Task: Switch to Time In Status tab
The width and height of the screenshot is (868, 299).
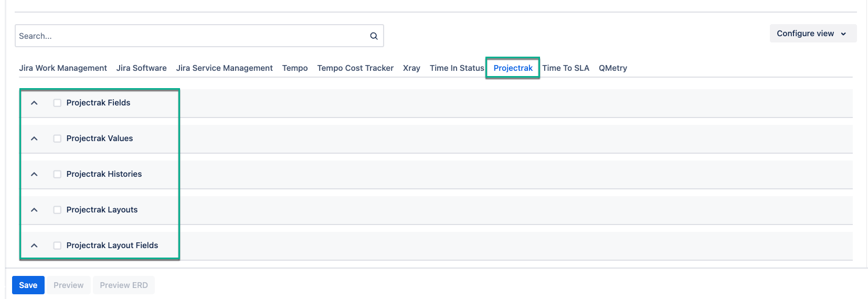Action: 457,68
